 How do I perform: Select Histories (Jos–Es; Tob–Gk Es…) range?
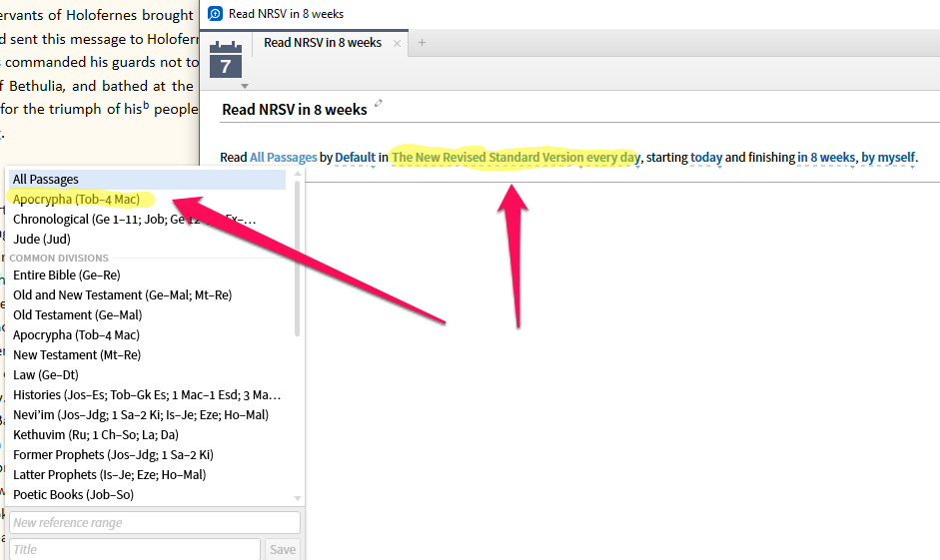coord(147,394)
